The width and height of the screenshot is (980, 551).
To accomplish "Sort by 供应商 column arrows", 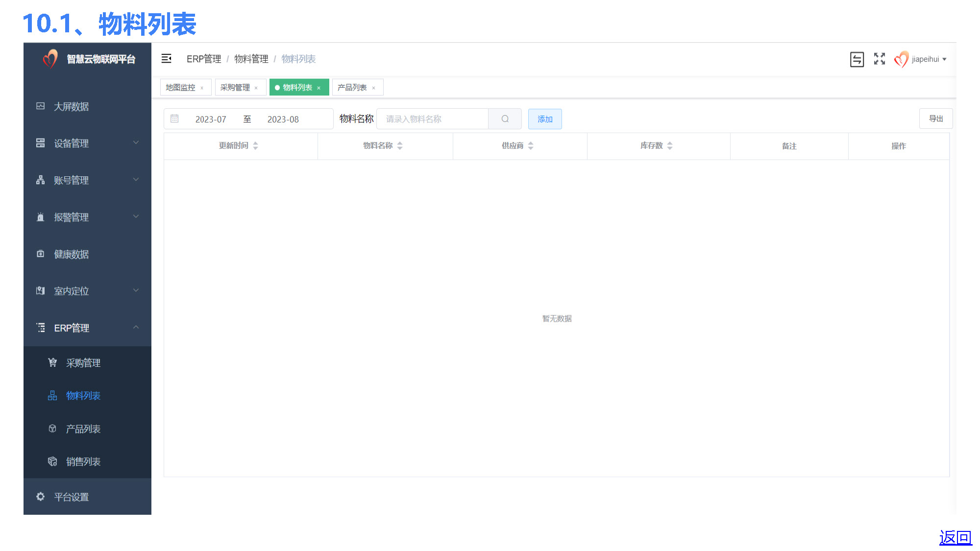I will click(531, 145).
